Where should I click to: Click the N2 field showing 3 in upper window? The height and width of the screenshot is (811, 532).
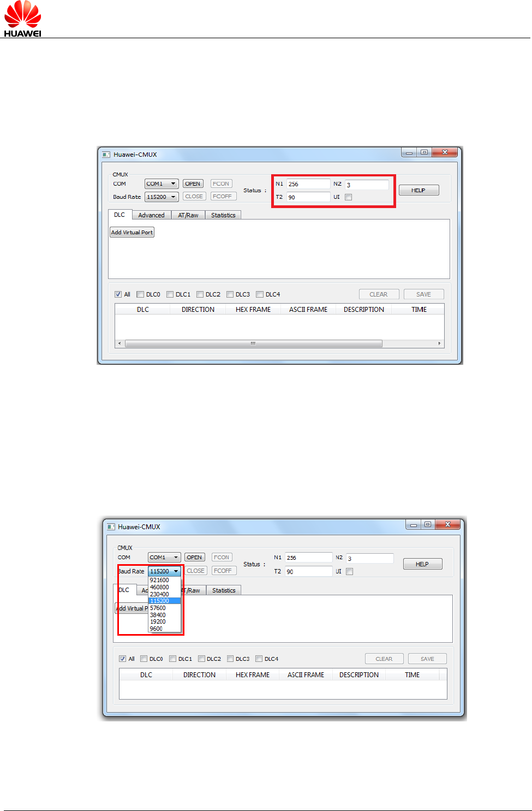367,185
